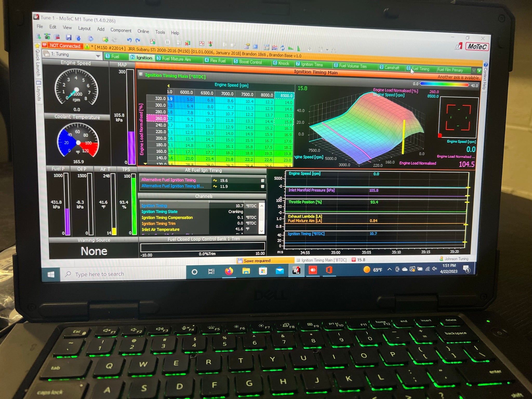Open the 1: Tuning workbook dropdown
Screen dimensions: 532x399
[x=98, y=56]
